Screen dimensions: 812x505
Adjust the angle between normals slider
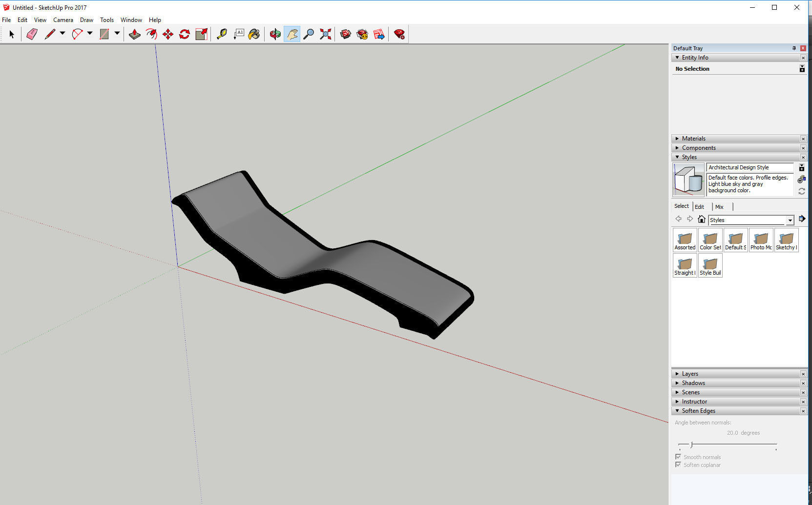coord(691,444)
